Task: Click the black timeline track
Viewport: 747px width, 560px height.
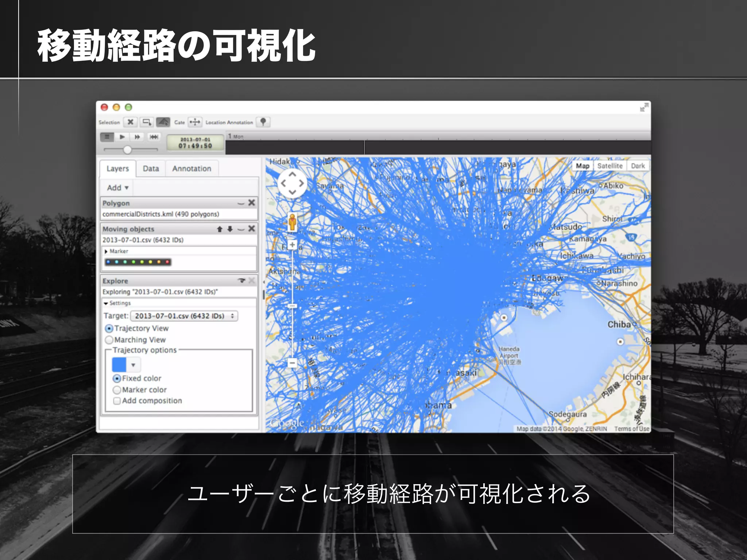Action: pyautogui.click(x=438, y=148)
